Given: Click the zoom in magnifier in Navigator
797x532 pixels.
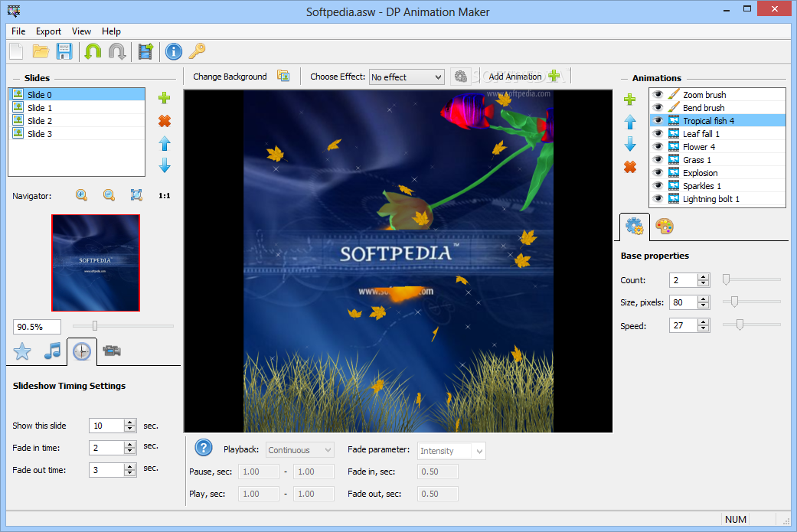Looking at the screenshot, I should (81, 195).
